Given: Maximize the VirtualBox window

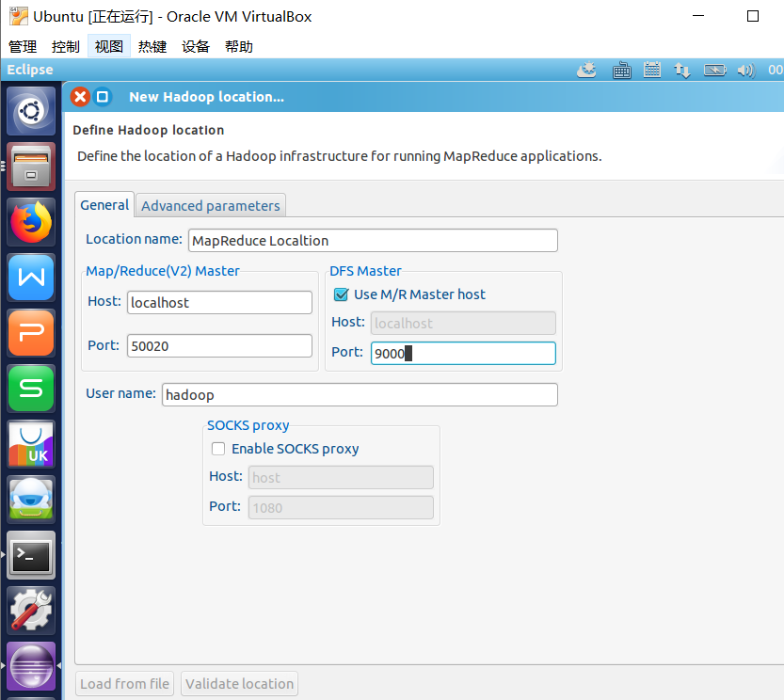Looking at the screenshot, I should pyautogui.click(x=753, y=16).
